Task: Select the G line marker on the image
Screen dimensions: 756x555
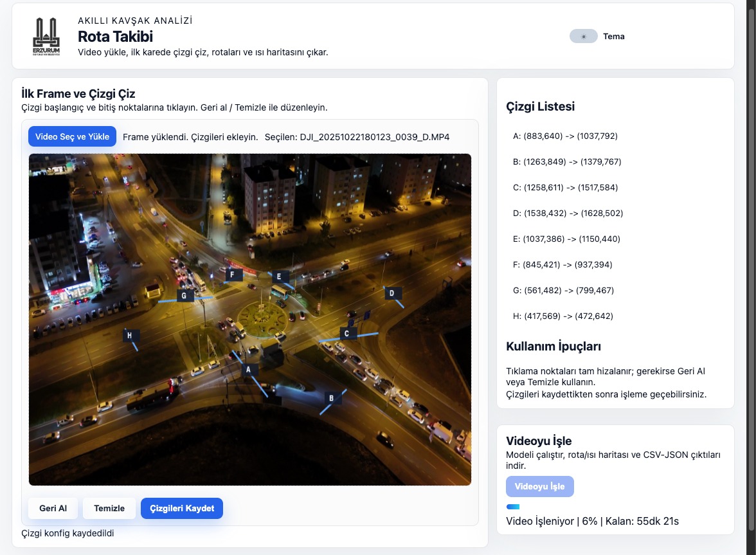Action: click(184, 296)
